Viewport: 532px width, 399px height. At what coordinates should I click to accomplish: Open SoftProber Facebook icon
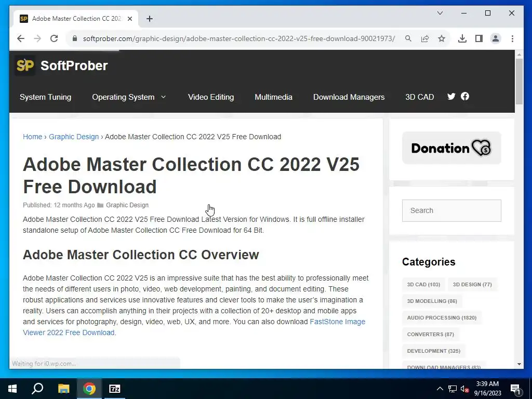[x=465, y=96]
